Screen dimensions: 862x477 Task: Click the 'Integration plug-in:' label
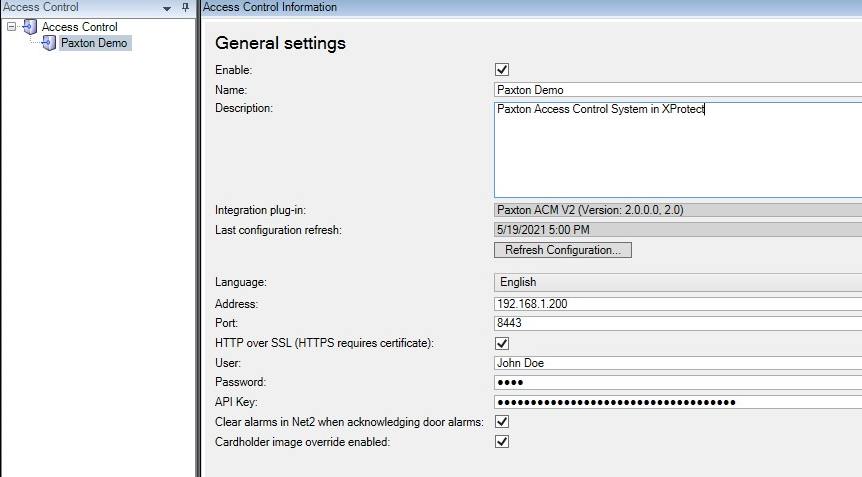tap(260, 210)
